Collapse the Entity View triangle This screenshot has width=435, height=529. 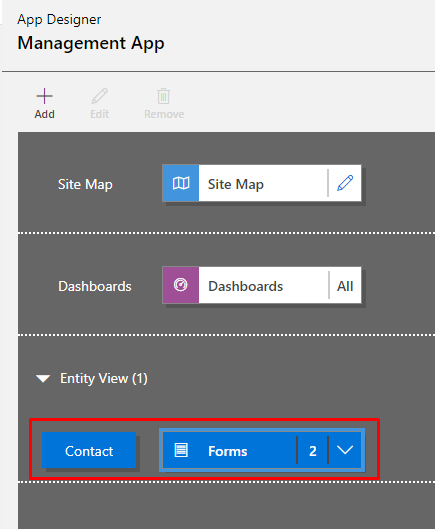(43, 379)
